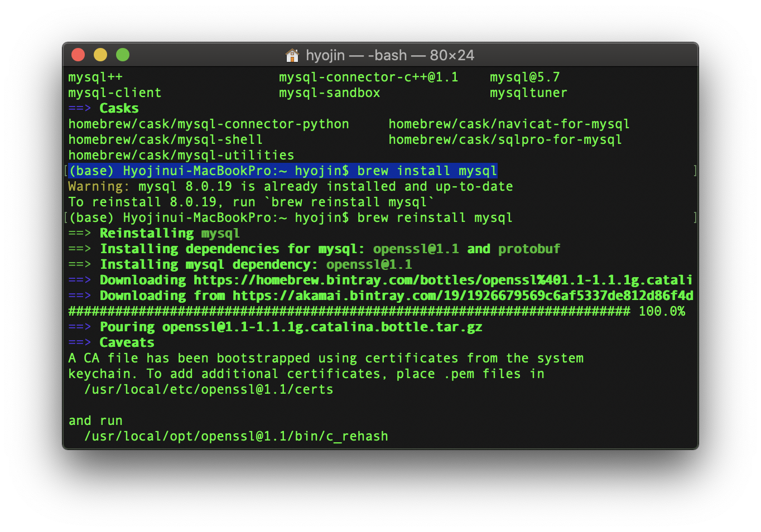The image size is (761, 532).
Task: Click the '/usr/local/etc/openssl@1.1/certs' path
Action: [x=209, y=389]
